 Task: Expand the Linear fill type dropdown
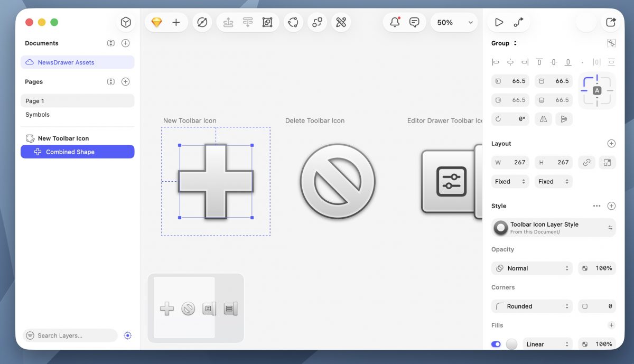click(x=547, y=344)
